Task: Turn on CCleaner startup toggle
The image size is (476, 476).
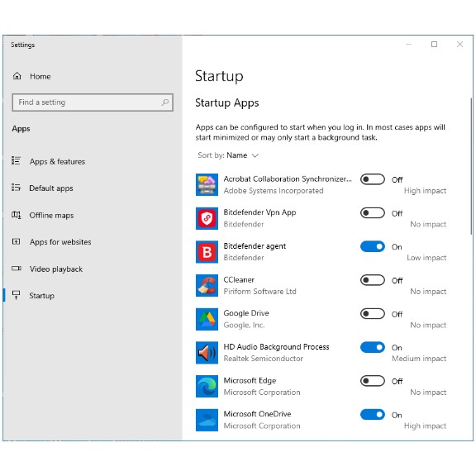Action: [373, 280]
